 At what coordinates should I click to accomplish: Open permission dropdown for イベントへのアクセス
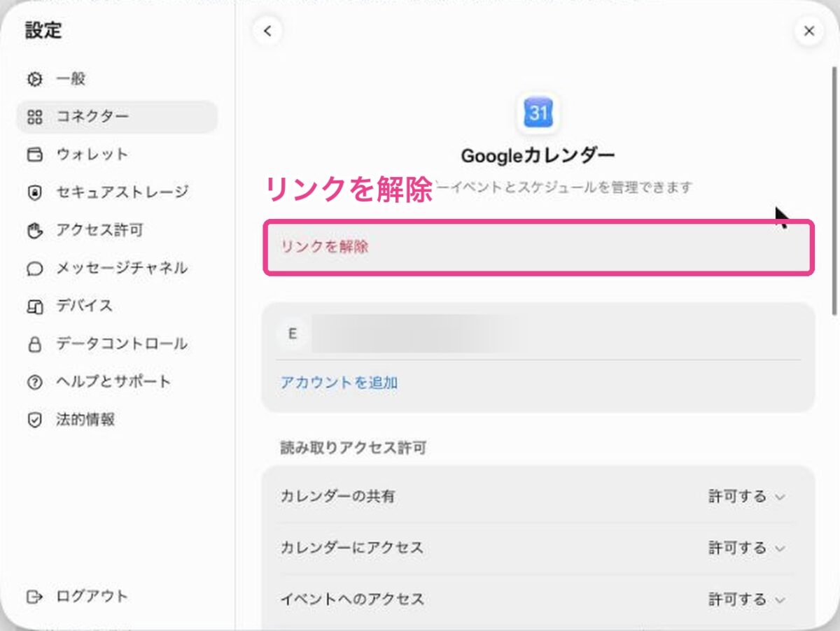pos(746,600)
